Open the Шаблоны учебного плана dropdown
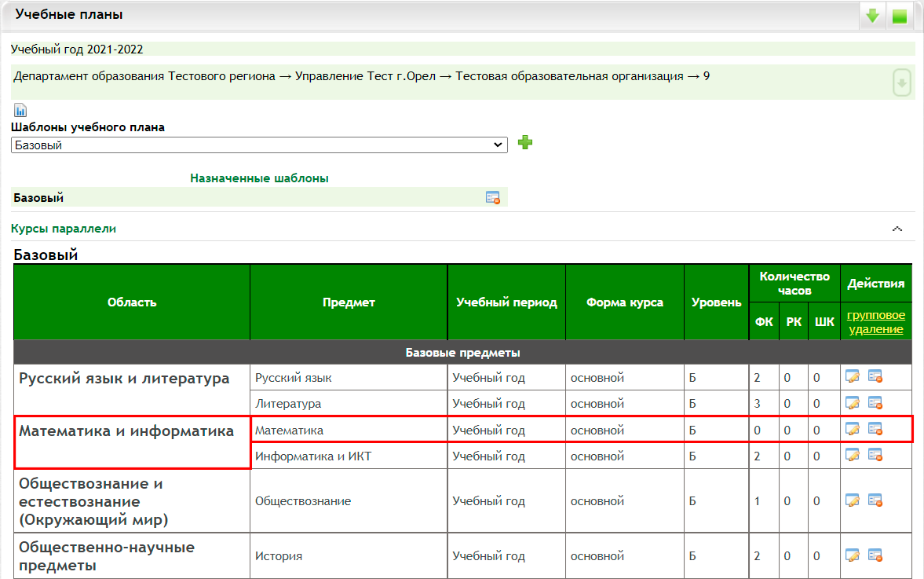 click(259, 145)
